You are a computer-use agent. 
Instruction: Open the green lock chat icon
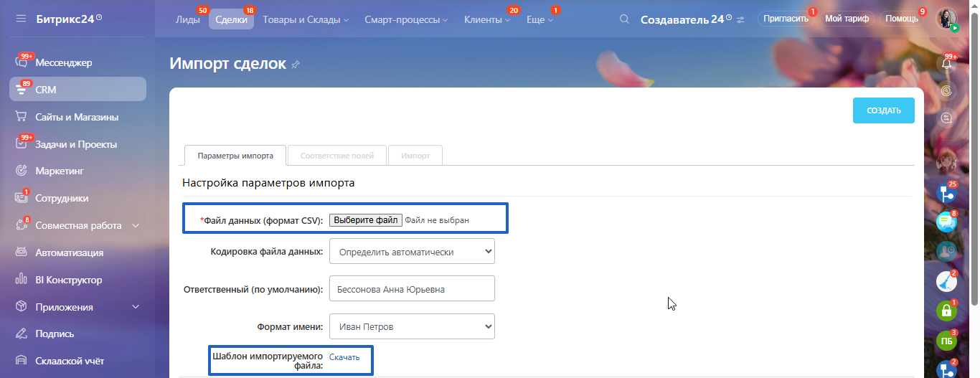coord(947,311)
